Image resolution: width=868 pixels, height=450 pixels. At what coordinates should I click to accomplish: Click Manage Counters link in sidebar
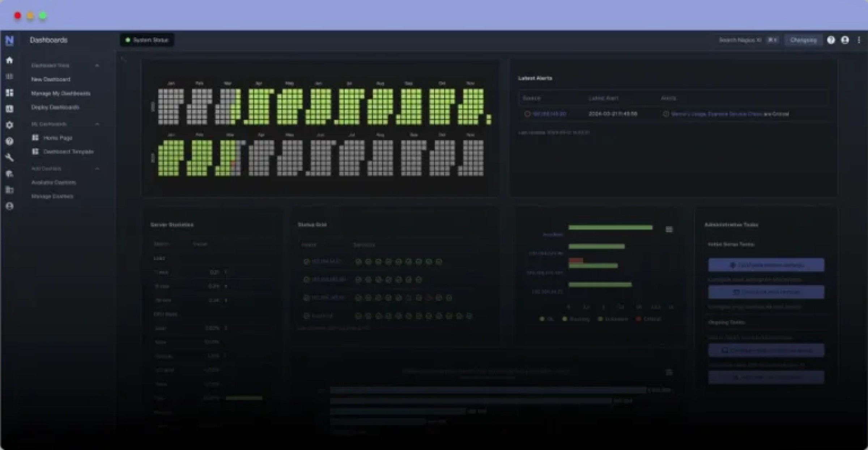pos(53,196)
